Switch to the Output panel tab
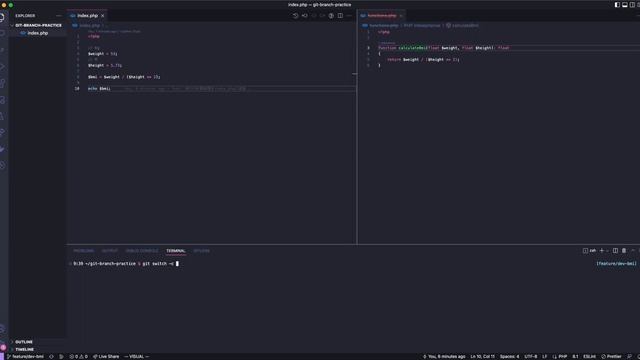The width and height of the screenshot is (640, 360). [110, 251]
